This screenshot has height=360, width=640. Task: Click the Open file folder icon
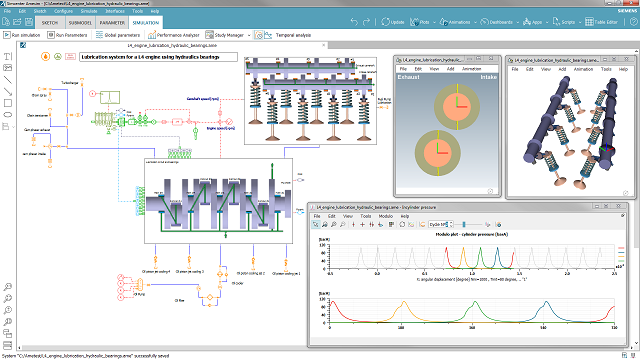[17, 22]
